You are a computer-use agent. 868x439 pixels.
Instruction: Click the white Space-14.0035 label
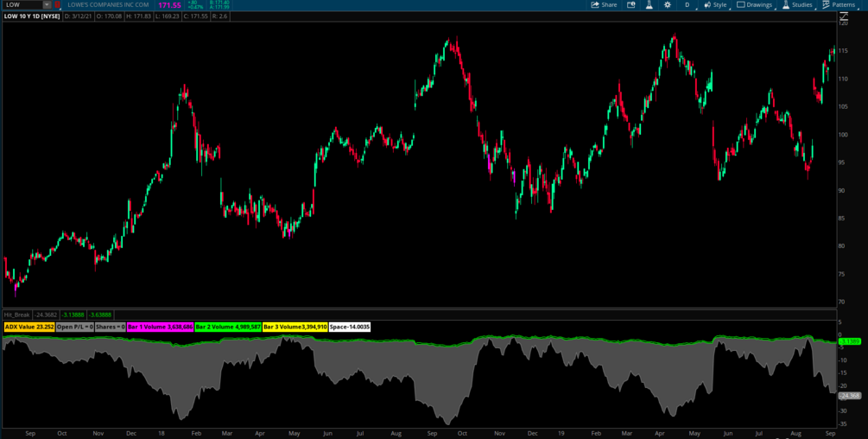[350, 328]
